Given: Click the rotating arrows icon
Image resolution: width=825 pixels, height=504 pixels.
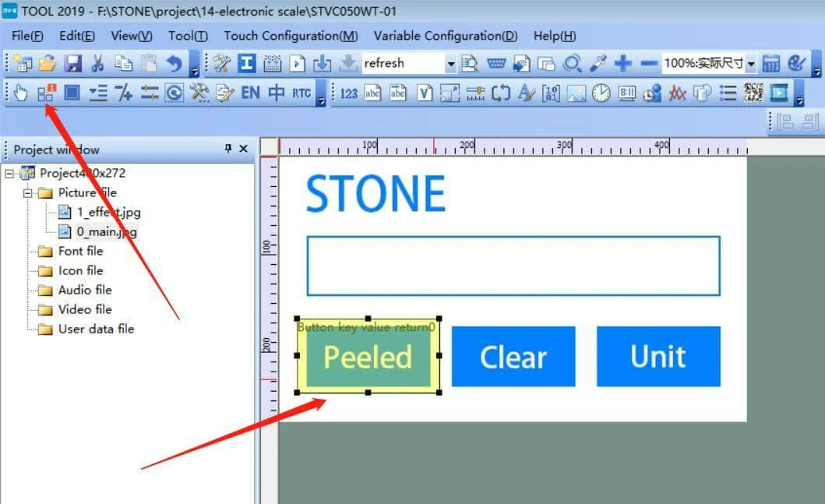Looking at the screenshot, I should [x=500, y=93].
